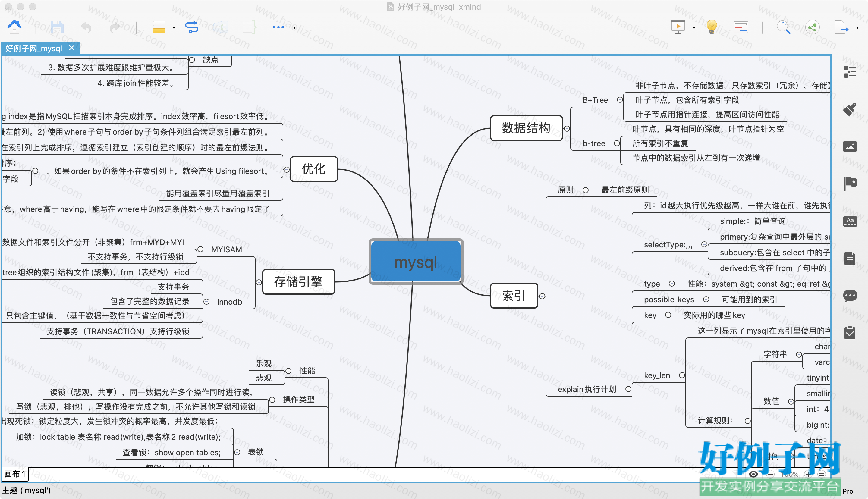Select the 支持事务（TRANSACTION）支持行级锁 subtopic

click(118, 331)
